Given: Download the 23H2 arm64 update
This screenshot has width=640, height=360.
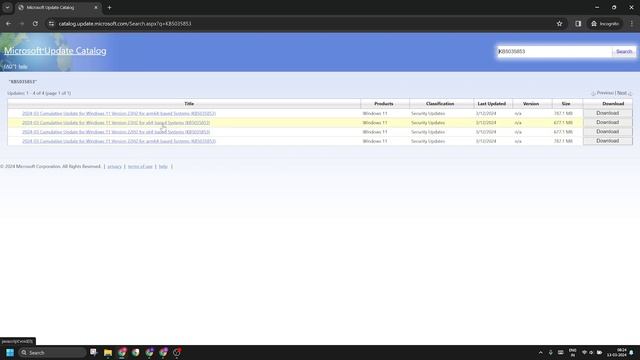Looking at the screenshot, I should point(607,113).
